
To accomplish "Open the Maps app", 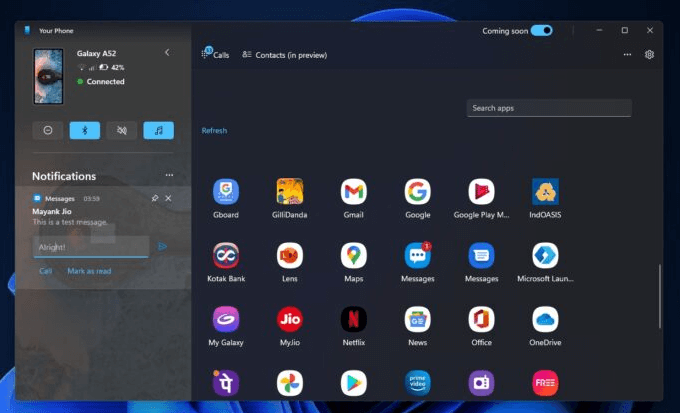I will coord(353,255).
